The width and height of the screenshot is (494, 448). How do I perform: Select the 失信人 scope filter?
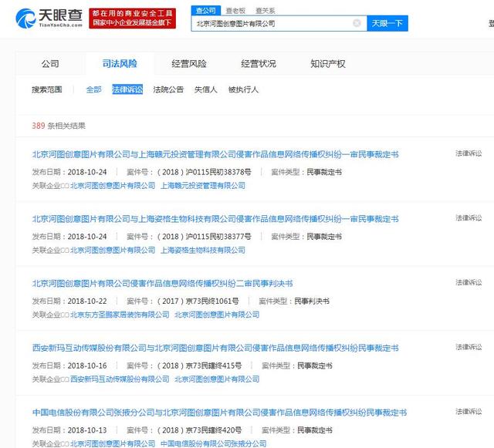click(205, 90)
